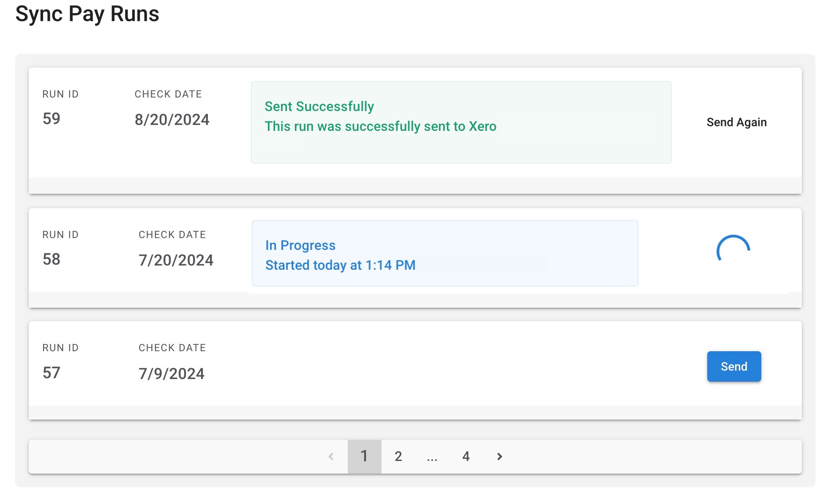Click check date 7/9/2024

(x=172, y=374)
